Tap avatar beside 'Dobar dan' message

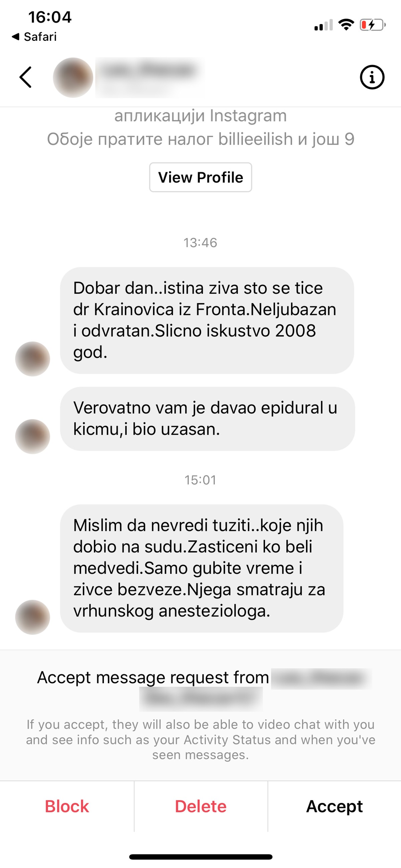(x=32, y=359)
